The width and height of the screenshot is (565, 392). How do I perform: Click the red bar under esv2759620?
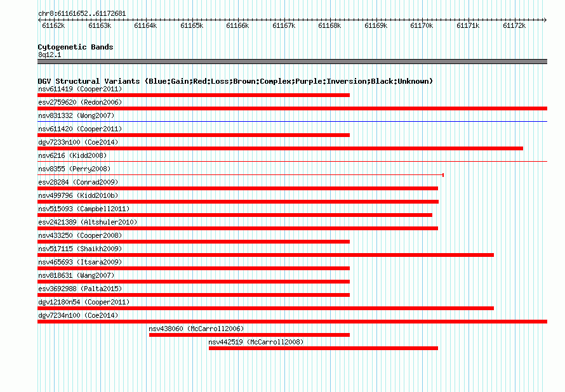[292, 108]
